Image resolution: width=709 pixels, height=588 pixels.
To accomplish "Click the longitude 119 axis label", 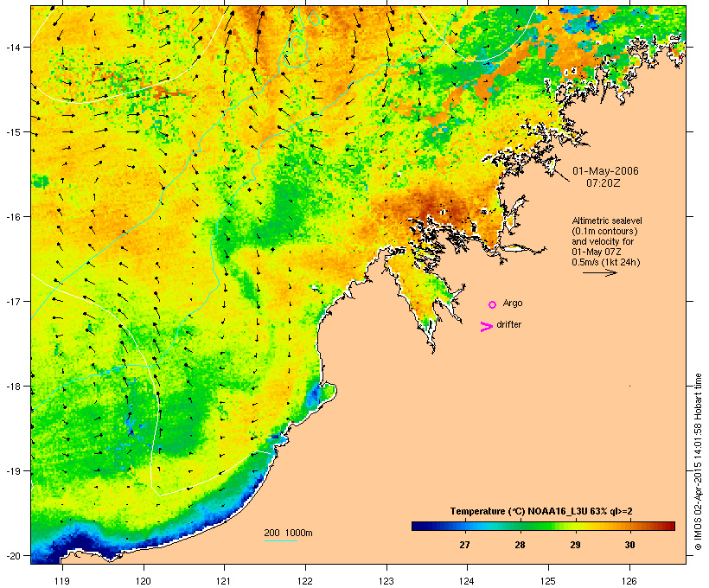I will pos(62,581).
